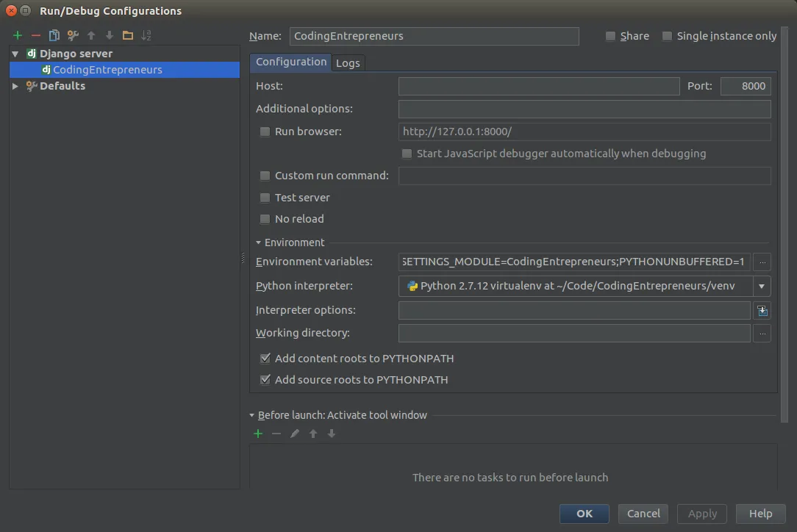Click the Port field showing 8000
The height and width of the screenshot is (532, 797).
pos(746,86)
